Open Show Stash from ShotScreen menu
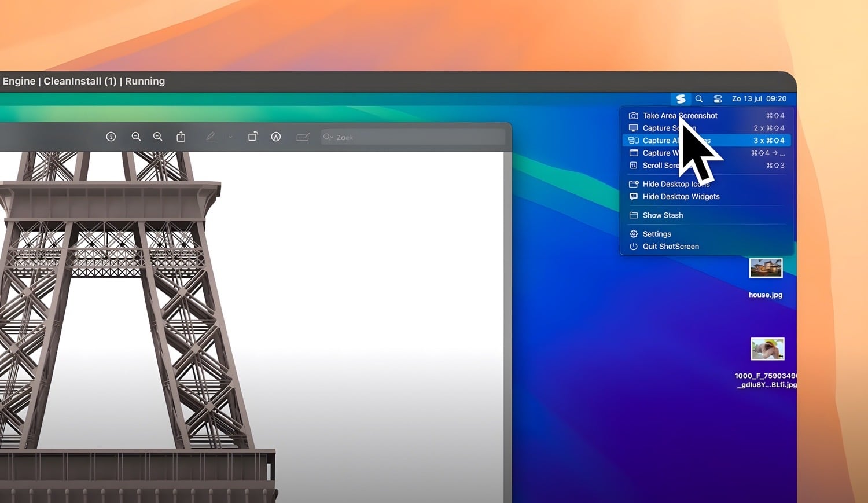Viewport: 868px width, 503px height. [x=663, y=215]
